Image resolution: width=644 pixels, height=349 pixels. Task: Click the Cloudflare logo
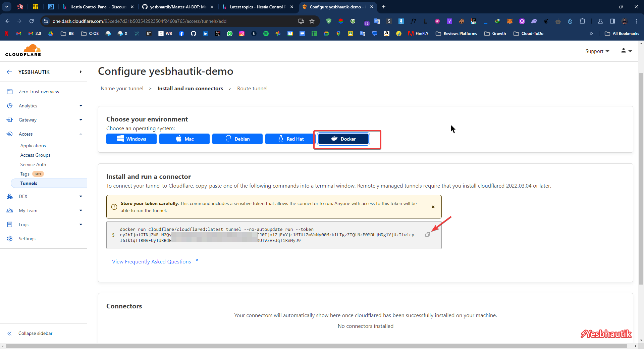[23, 50]
